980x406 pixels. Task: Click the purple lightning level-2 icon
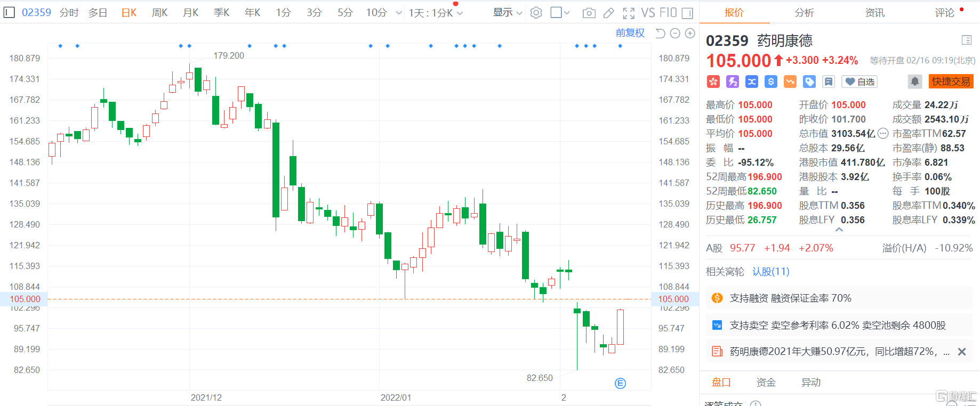point(733,82)
